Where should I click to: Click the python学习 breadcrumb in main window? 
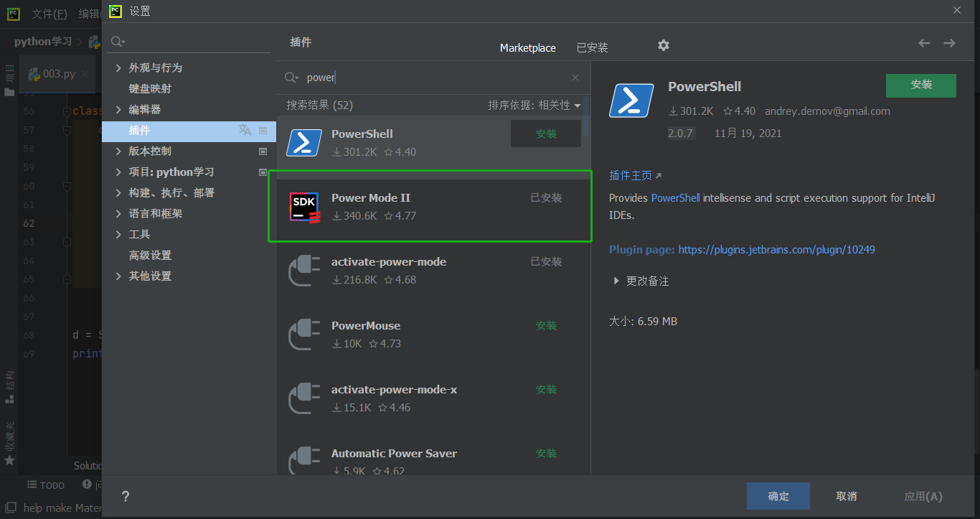(x=43, y=42)
